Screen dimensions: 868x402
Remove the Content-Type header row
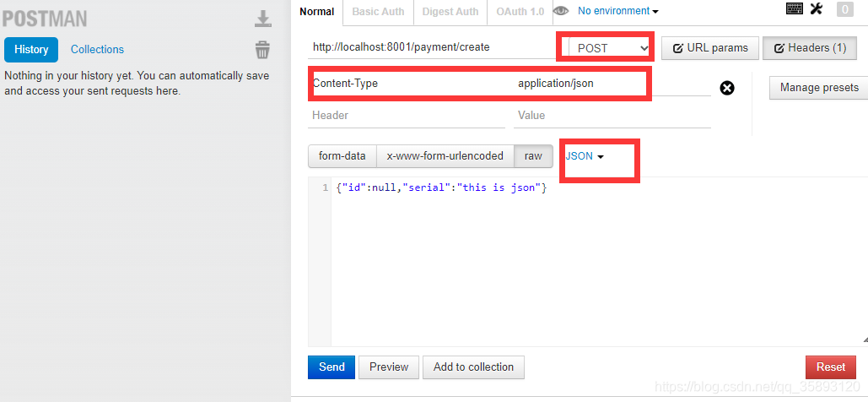tap(727, 88)
